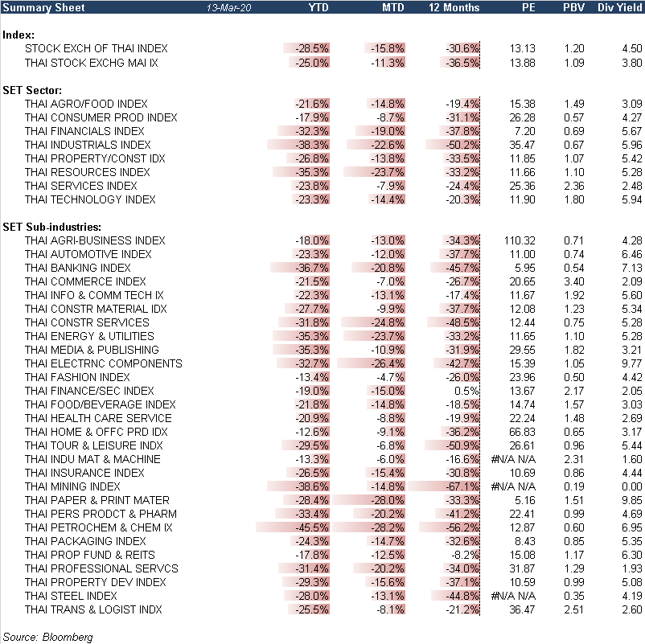Image resolution: width=645 pixels, height=644 pixels.
Task: Select THAI ELECTRNC COMPONENTS label
Action: pos(103,363)
